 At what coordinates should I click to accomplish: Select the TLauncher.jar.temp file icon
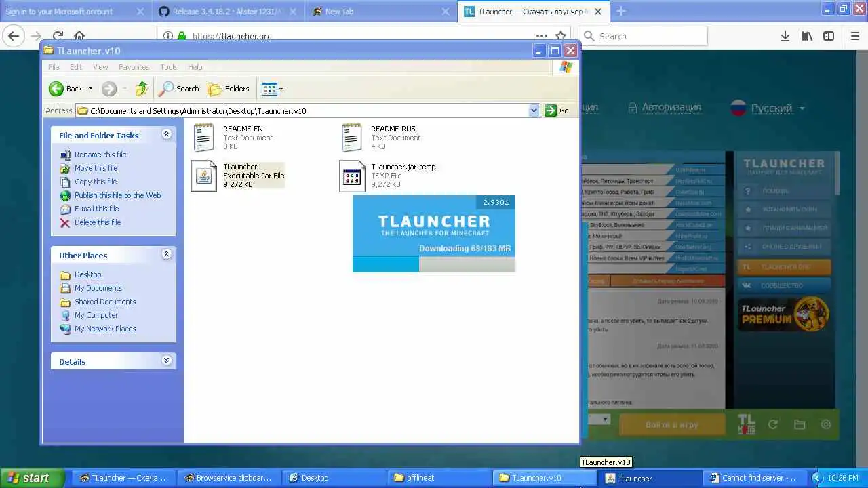352,176
